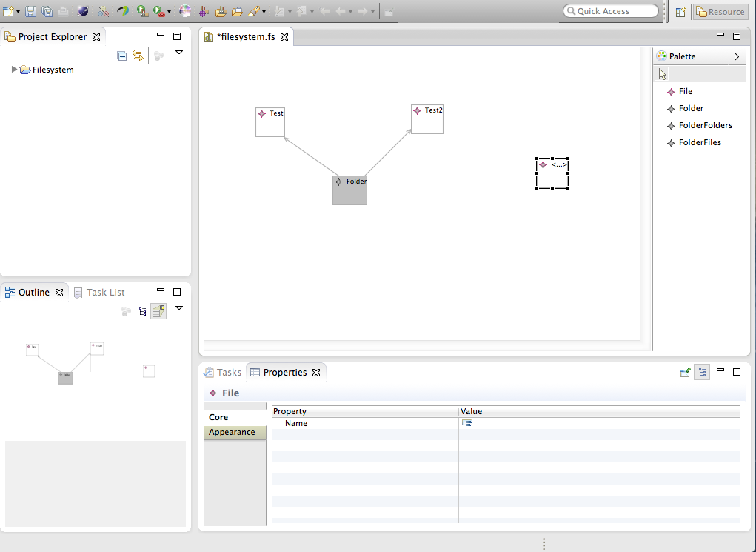Image resolution: width=756 pixels, height=552 pixels.
Task: Click the Name property value cell
Action: (598, 423)
